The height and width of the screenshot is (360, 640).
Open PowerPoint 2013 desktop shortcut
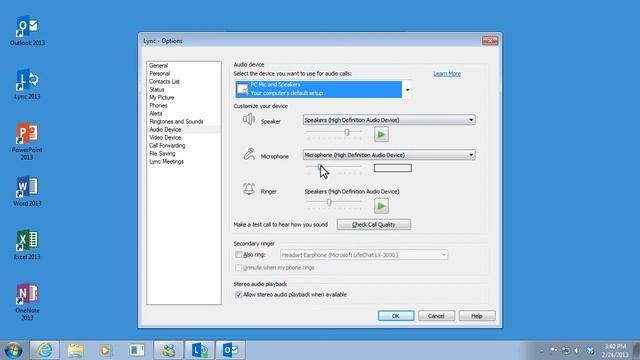point(27,141)
